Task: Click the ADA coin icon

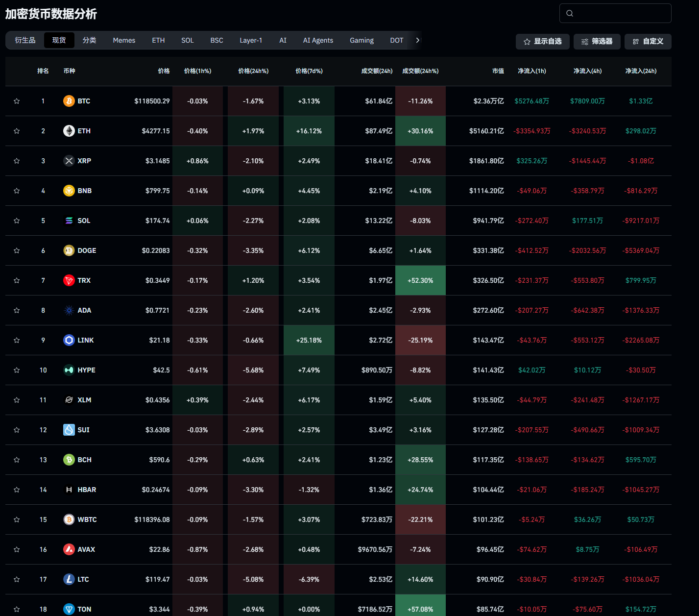Action: 69,310
